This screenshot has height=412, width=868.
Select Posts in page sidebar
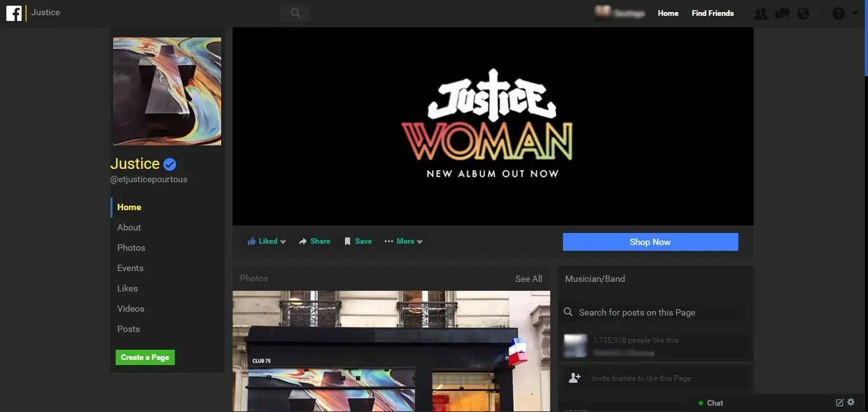tap(128, 329)
